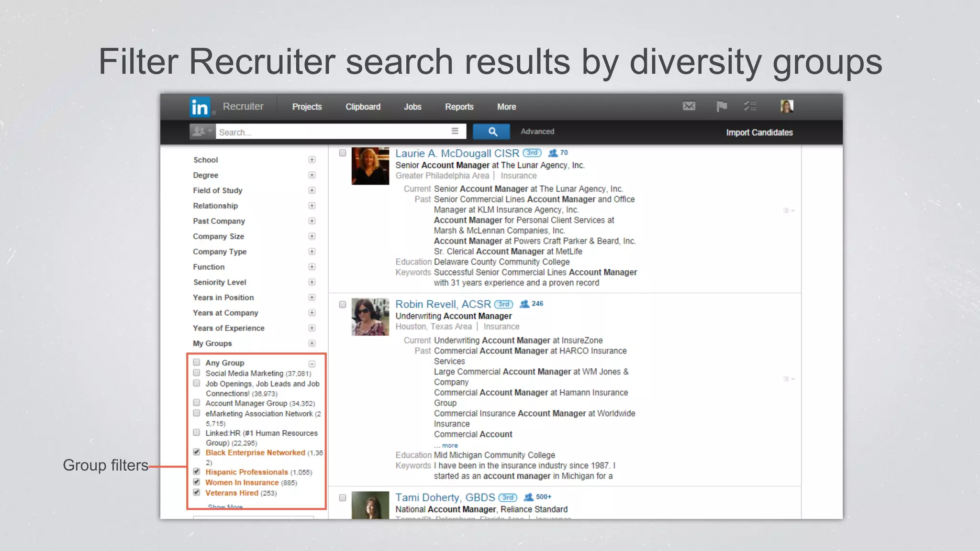Open the Jobs menu
Screen dimensions: 980x551
click(412, 107)
